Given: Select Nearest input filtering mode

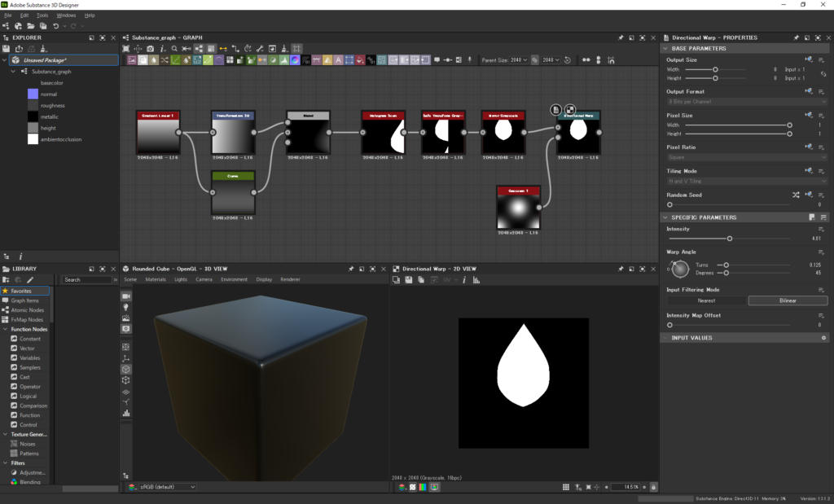Looking at the screenshot, I should click(x=706, y=300).
